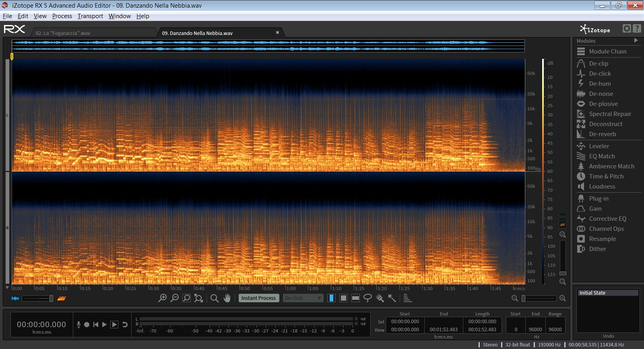Click the collapse arrow below channel strip

7,288
